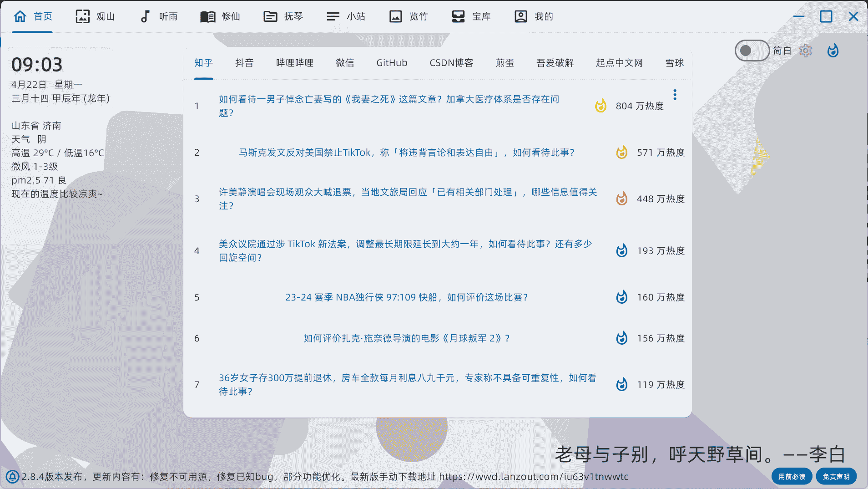Image resolution: width=868 pixels, height=489 pixels.
Task: Open the NBA独行侠 vs 快船 topic link
Action: [406, 297]
